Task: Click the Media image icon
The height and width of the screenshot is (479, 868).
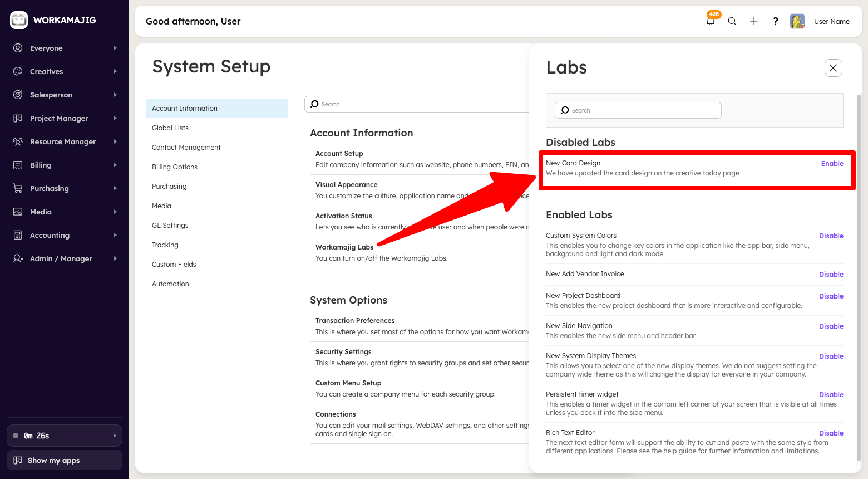Action: (18, 212)
